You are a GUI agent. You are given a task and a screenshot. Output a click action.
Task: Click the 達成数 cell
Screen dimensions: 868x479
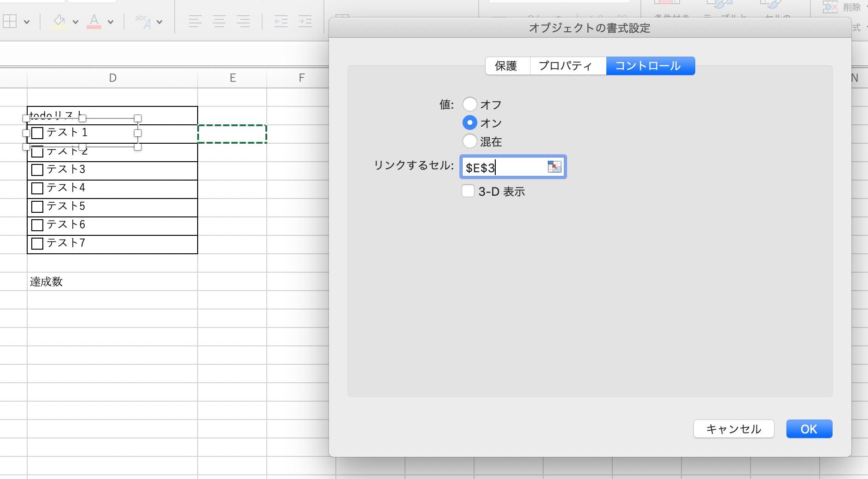(x=112, y=281)
